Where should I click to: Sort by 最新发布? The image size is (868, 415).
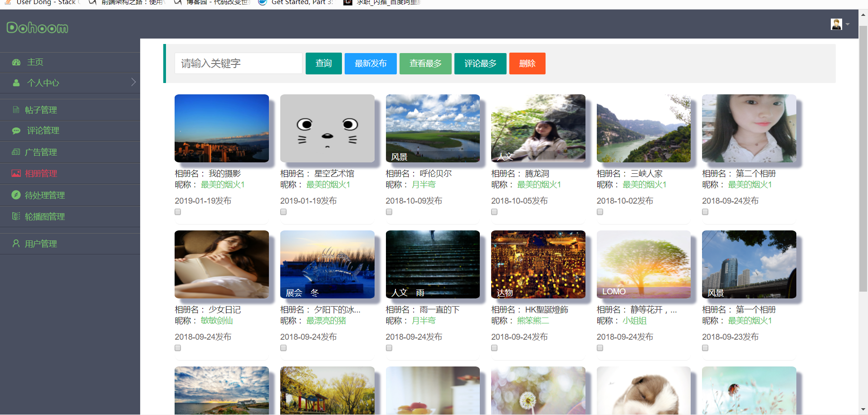371,63
